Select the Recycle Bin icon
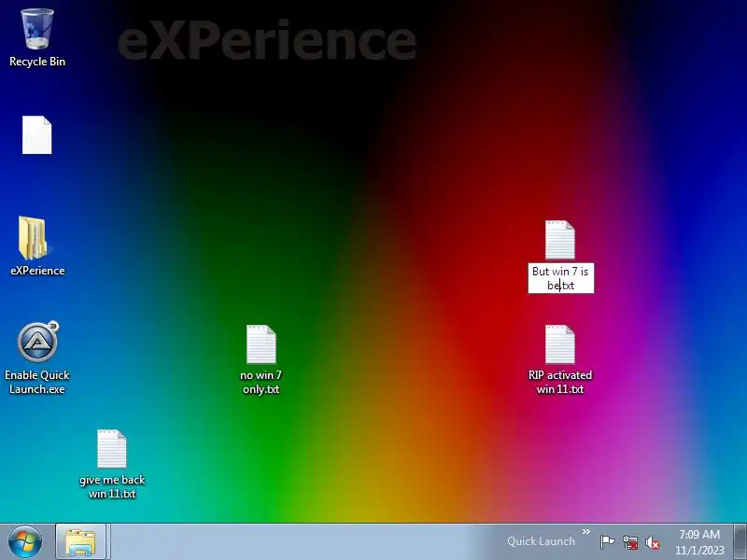The image size is (747, 560). click(37, 29)
